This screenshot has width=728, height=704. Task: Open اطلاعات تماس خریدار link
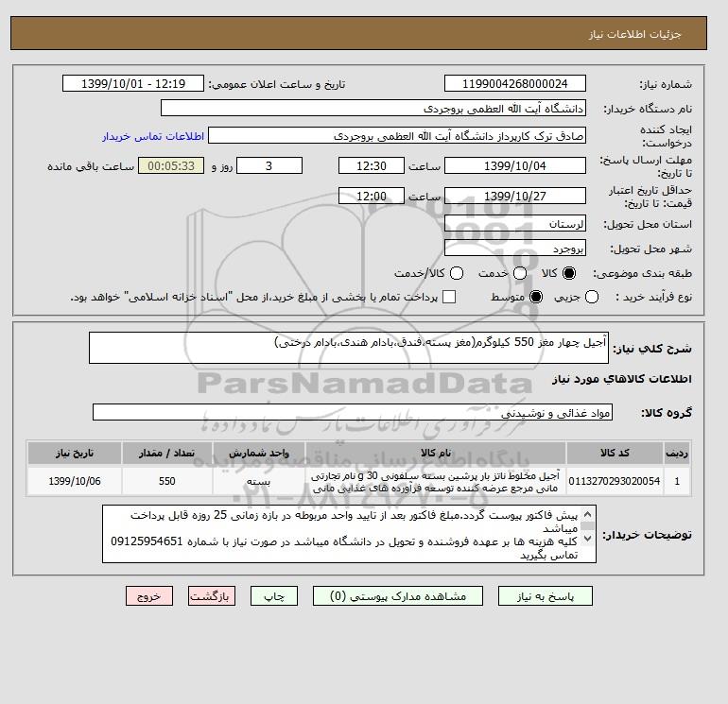(x=153, y=136)
